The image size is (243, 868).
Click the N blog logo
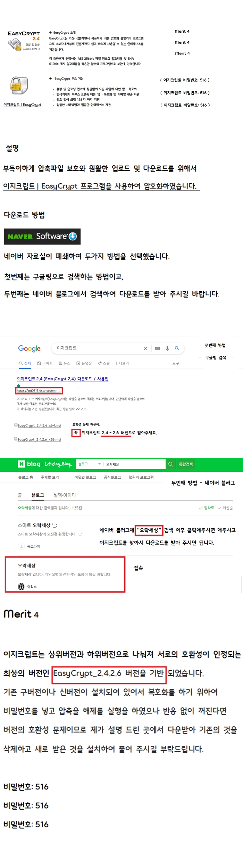point(29,464)
